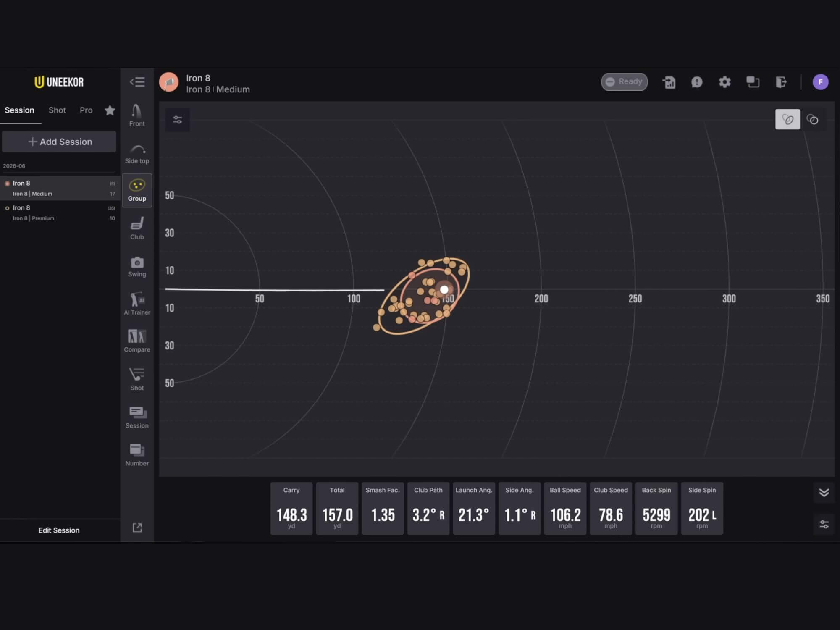Open the favorites star tab
This screenshot has width=840, height=630.
110,110
